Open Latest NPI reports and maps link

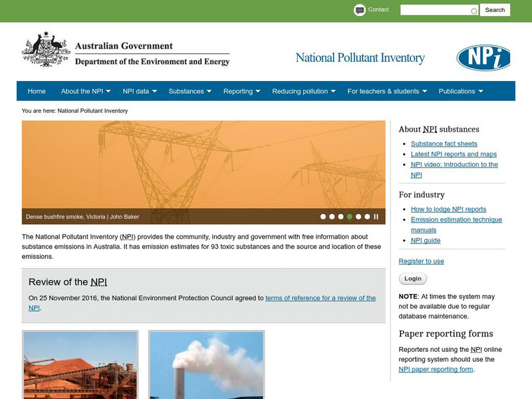point(454,154)
